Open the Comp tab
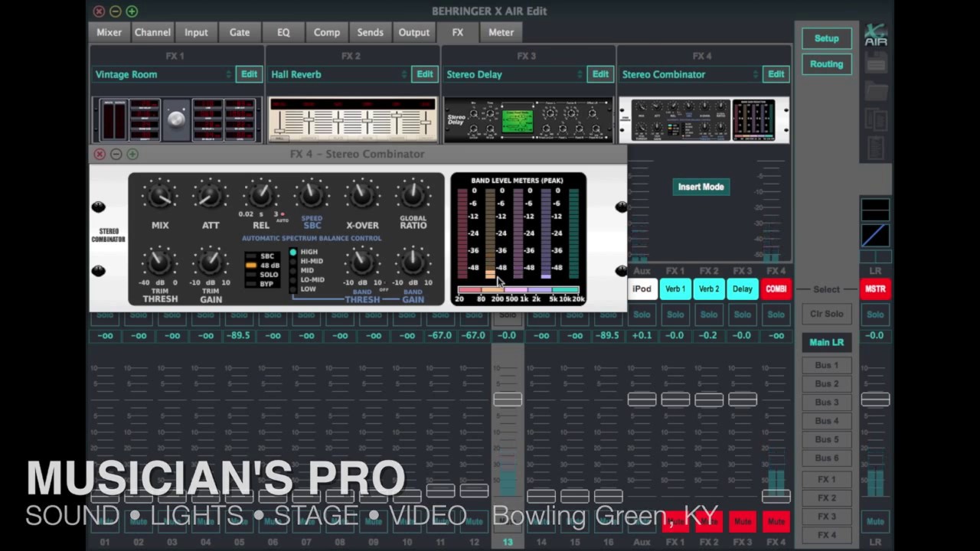The width and height of the screenshot is (980, 551). click(327, 32)
